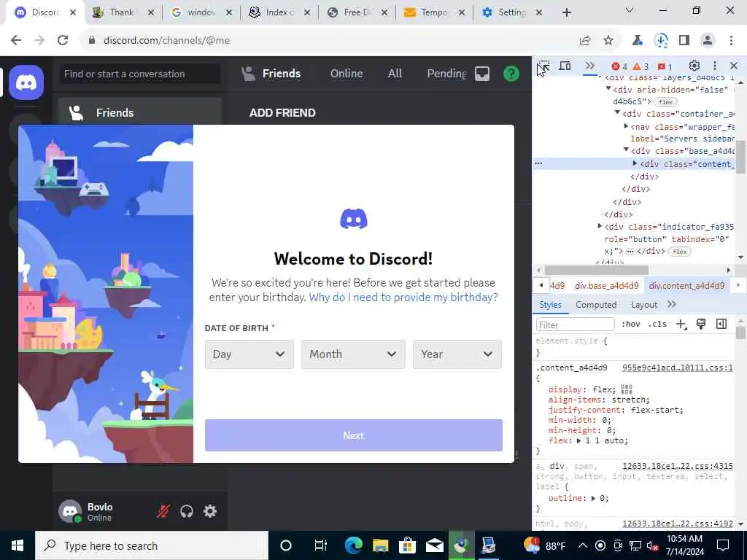Open User Settings gear beside Bovlo
The height and width of the screenshot is (560, 747).
210,511
